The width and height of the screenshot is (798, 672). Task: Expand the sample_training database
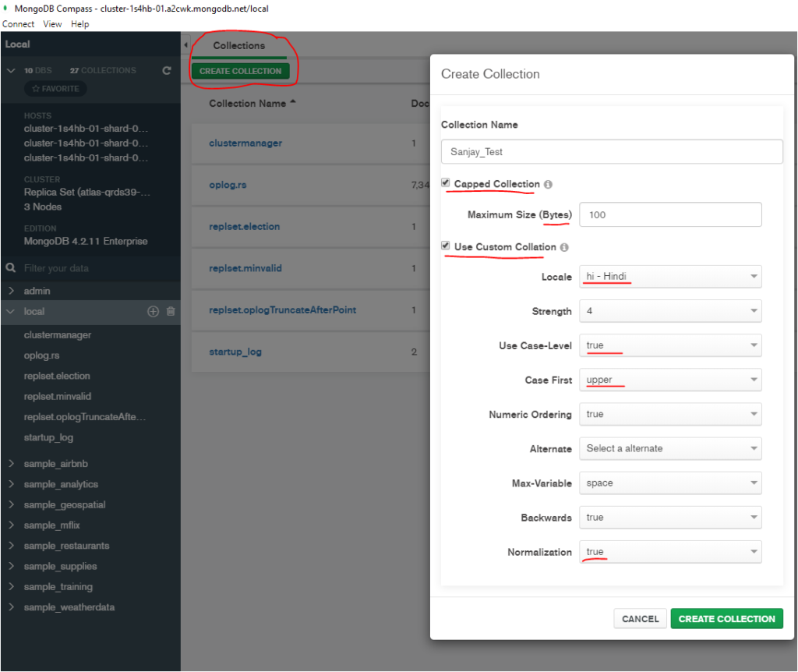pos(11,586)
